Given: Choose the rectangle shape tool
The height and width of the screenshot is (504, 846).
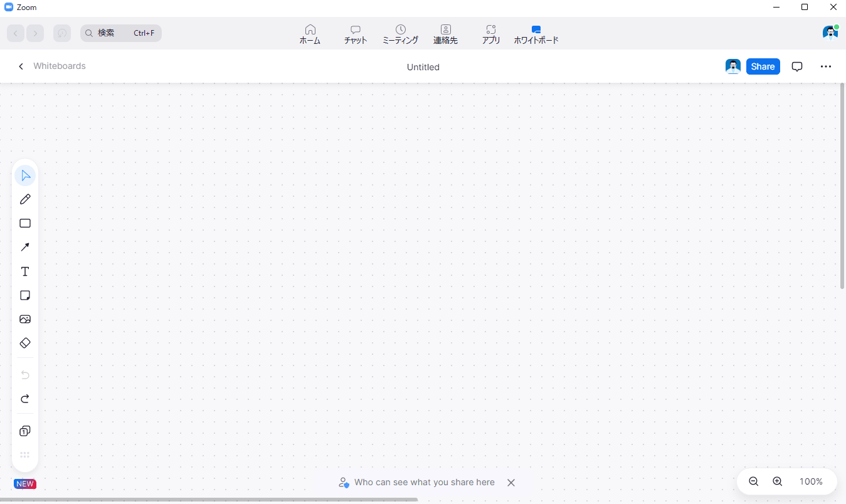Looking at the screenshot, I should (25, 223).
